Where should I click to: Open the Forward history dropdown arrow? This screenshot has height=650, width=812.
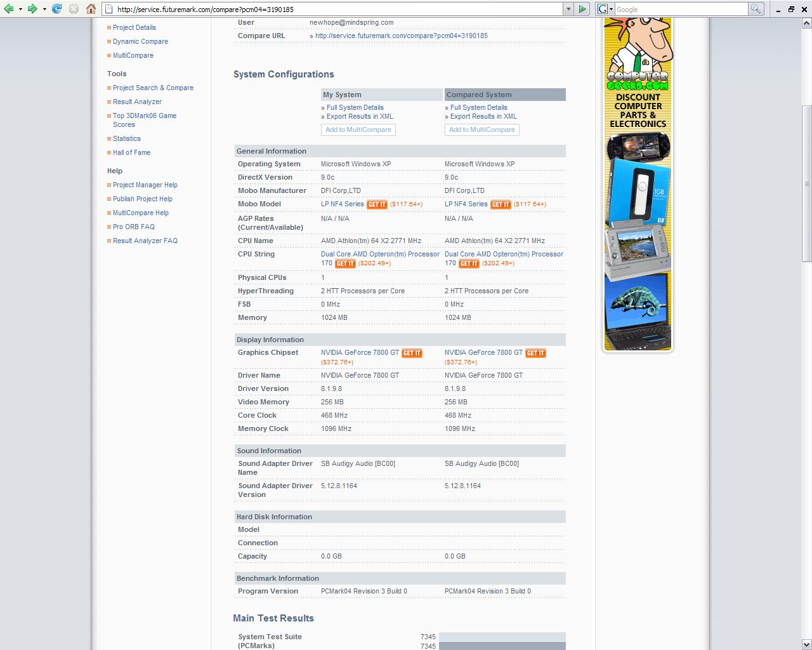[44, 9]
